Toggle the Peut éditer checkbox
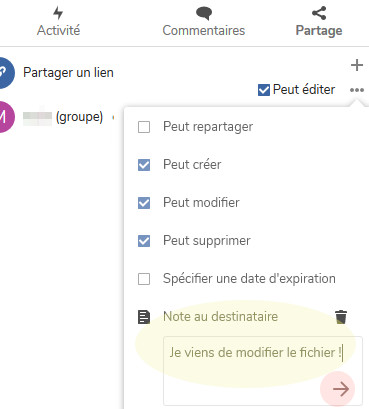The height and width of the screenshot is (409, 369). tap(264, 90)
